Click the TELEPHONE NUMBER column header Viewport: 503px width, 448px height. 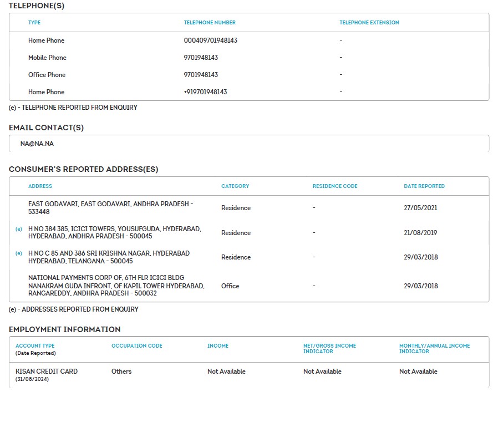[x=210, y=22]
